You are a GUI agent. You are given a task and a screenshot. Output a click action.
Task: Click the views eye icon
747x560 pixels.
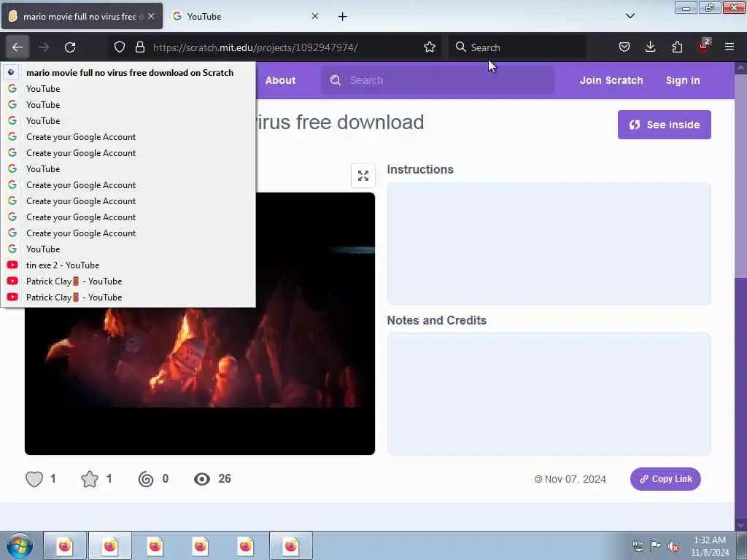[202, 479]
